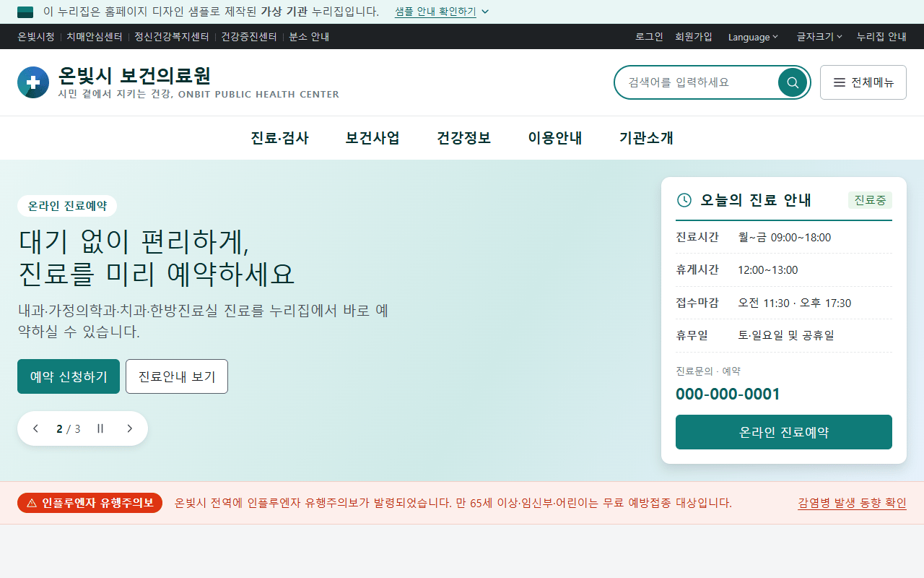The width and height of the screenshot is (924, 578).
Task: Click slide counter 2 / 3
Action: tap(69, 428)
